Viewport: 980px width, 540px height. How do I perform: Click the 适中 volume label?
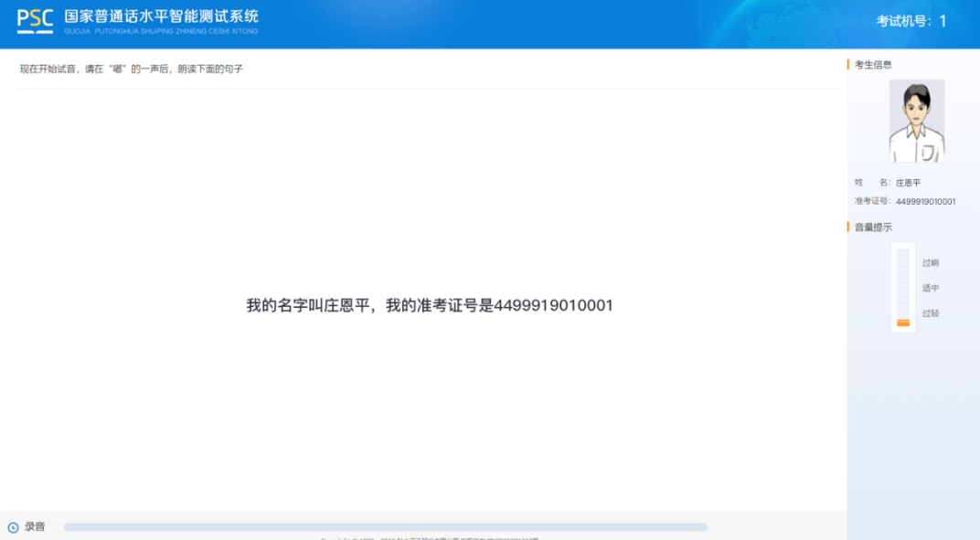[931, 288]
